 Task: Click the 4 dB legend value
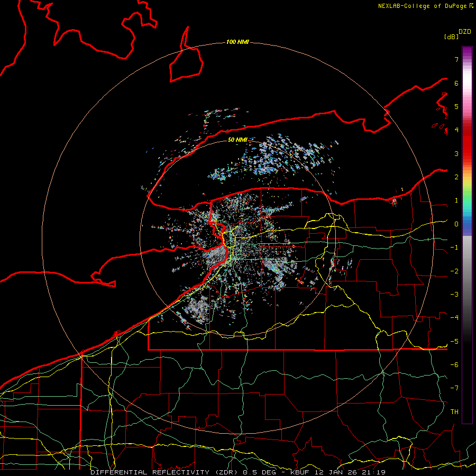[x=456, y=130]
